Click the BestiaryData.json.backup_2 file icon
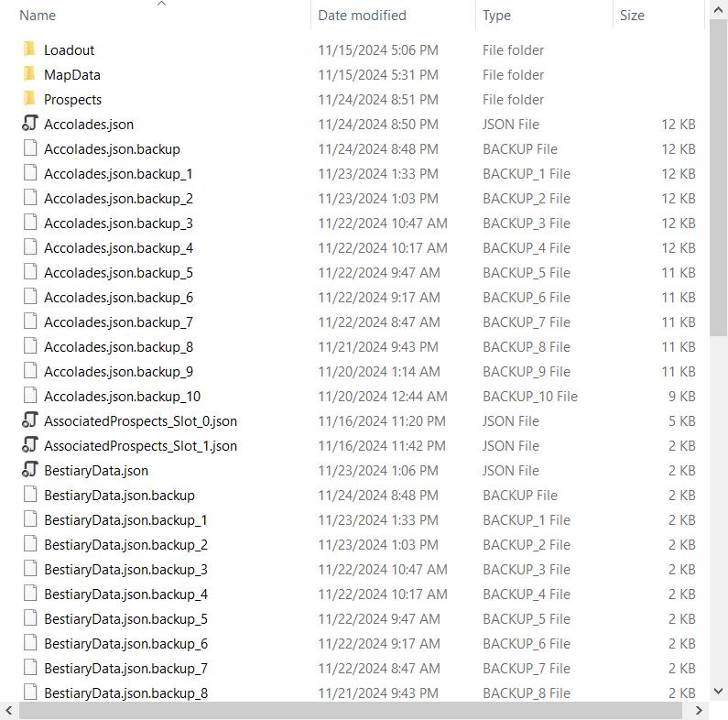 [30, 543]
